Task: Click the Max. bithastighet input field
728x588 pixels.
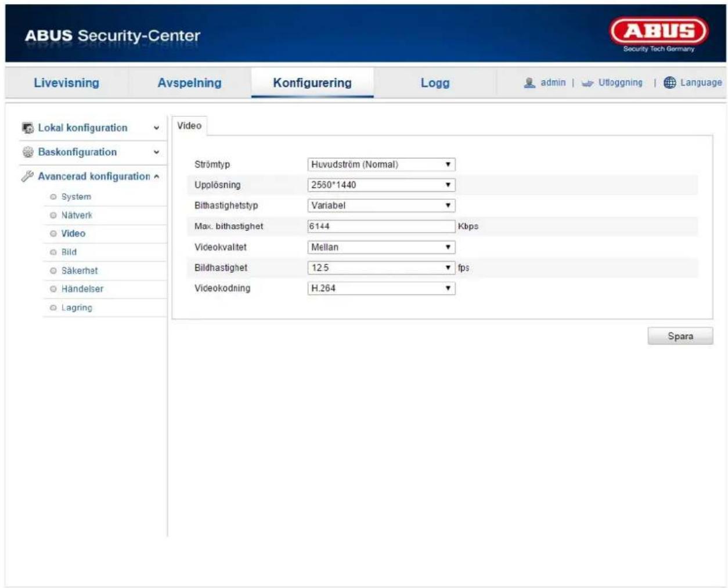Action: point(381,226)
